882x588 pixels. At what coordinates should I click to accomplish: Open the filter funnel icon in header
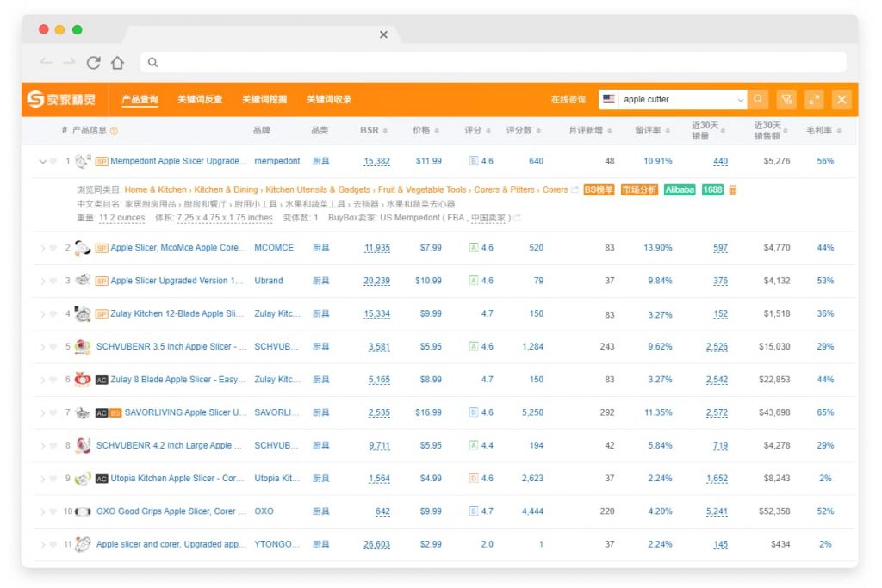coord(786,100)
